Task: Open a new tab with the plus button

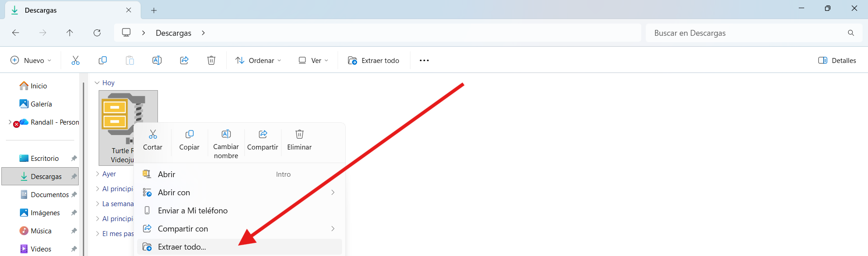Action: (x=154, y=10)
